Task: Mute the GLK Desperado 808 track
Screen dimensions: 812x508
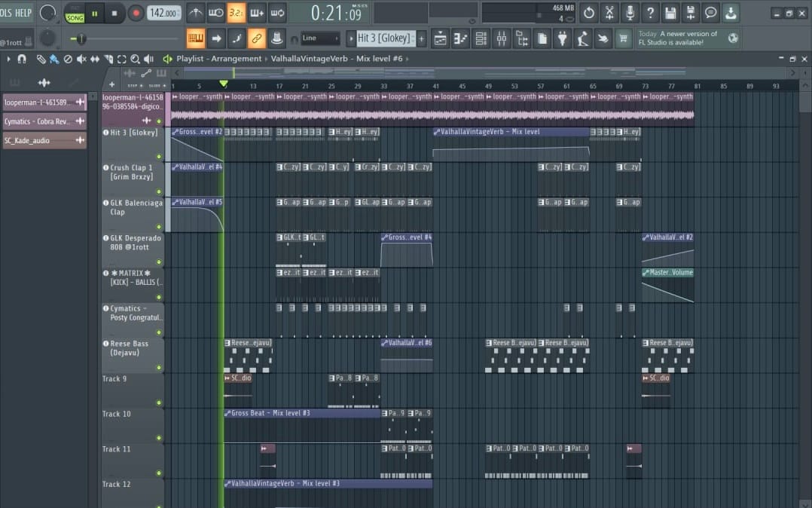Action: [x=159, y=262]
